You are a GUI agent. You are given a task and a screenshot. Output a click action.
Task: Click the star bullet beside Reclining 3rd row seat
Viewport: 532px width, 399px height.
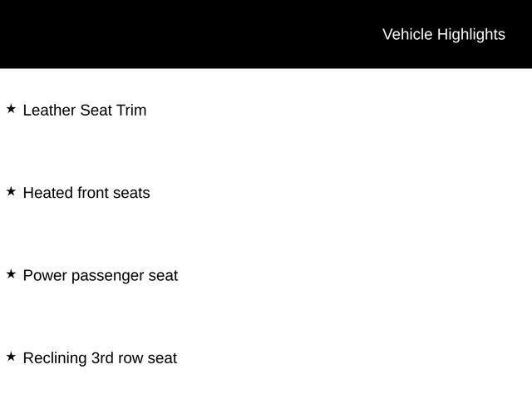[x=11, y=357]
